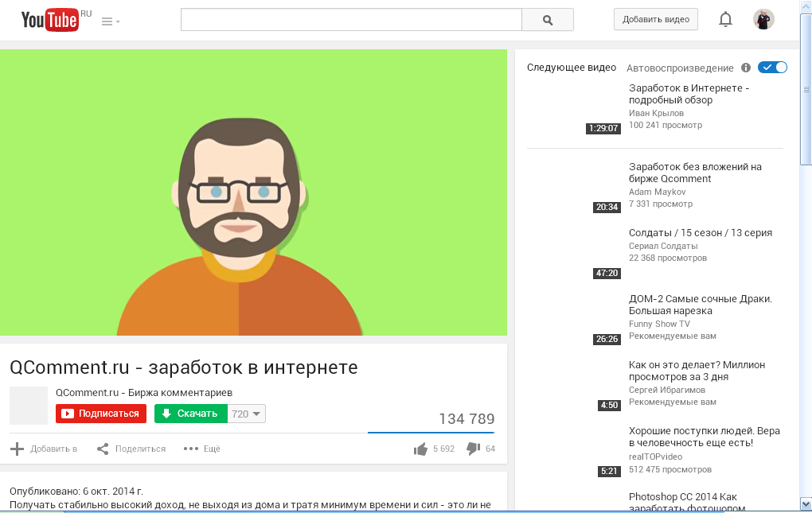Click the Опубликовано: 6 окт. 2014 г. text
Image resolution: width=812 pixels, height=513 pixels.
coord(76,492)
